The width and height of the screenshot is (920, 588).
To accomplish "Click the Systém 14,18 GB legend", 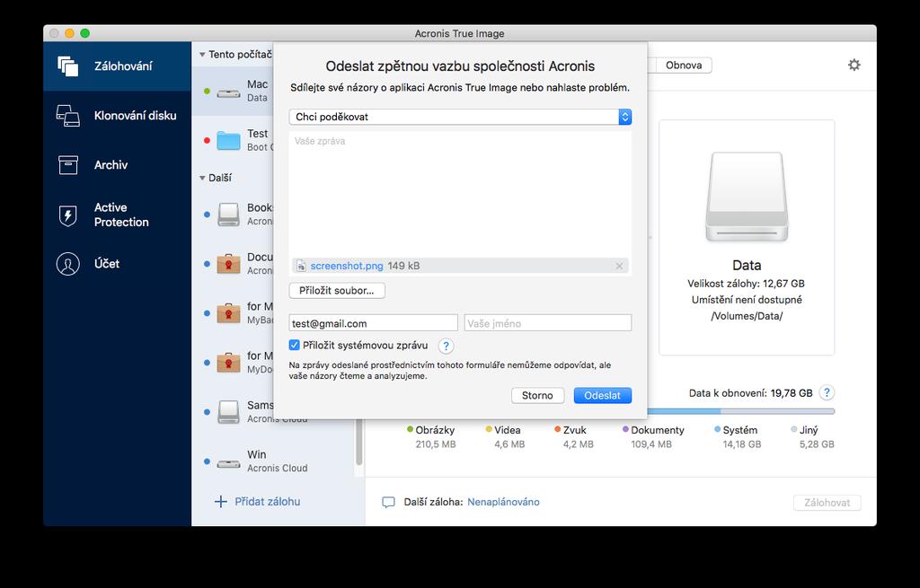I will click(x=737, y=437).
